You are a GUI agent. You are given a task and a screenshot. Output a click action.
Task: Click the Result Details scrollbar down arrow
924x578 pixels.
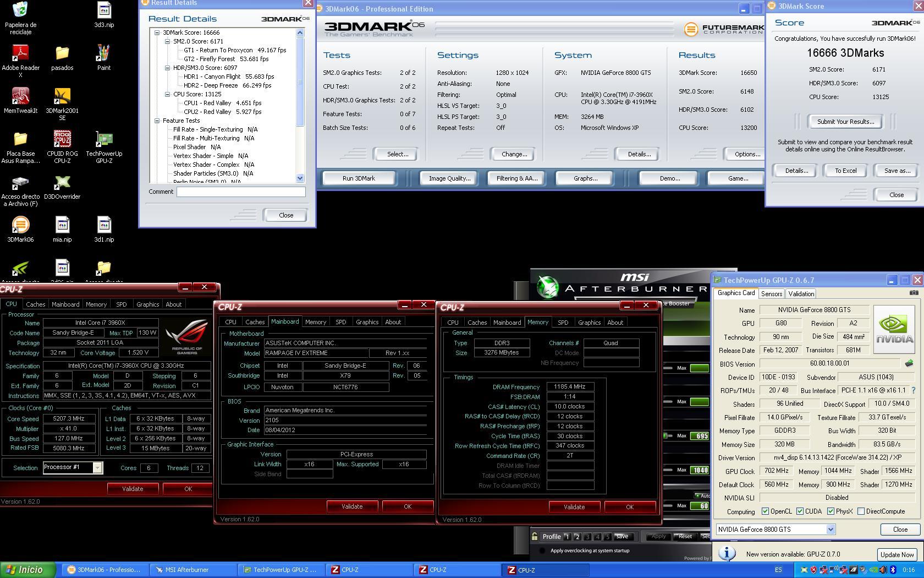click(x=300, y=178)
